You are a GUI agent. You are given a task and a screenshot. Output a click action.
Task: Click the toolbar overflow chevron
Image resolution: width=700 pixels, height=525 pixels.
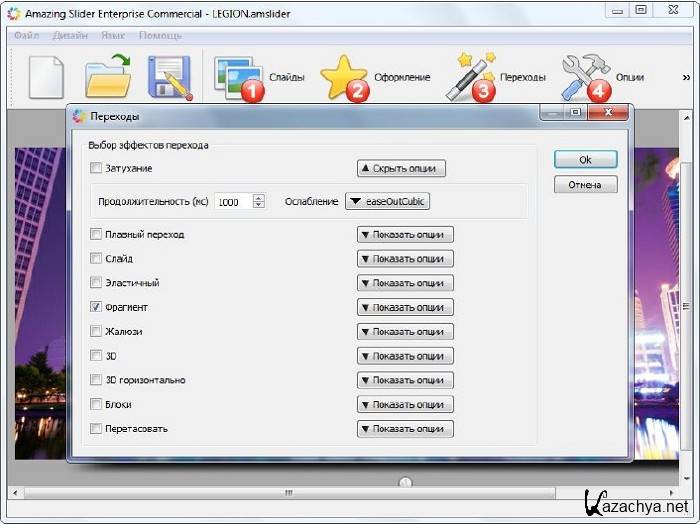686,77
